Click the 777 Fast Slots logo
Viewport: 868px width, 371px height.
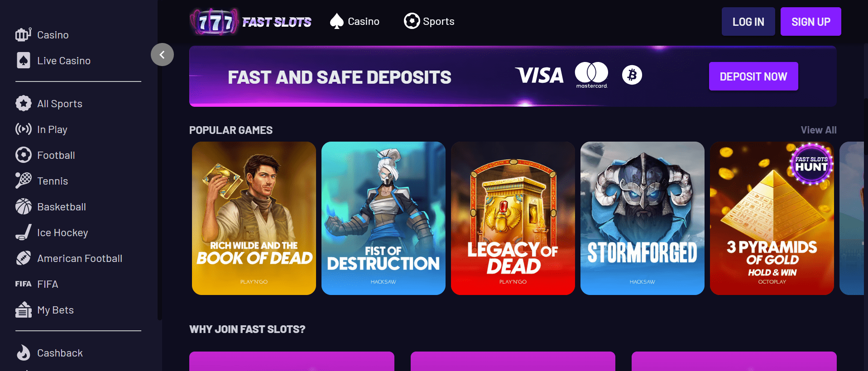coord(250,22)
